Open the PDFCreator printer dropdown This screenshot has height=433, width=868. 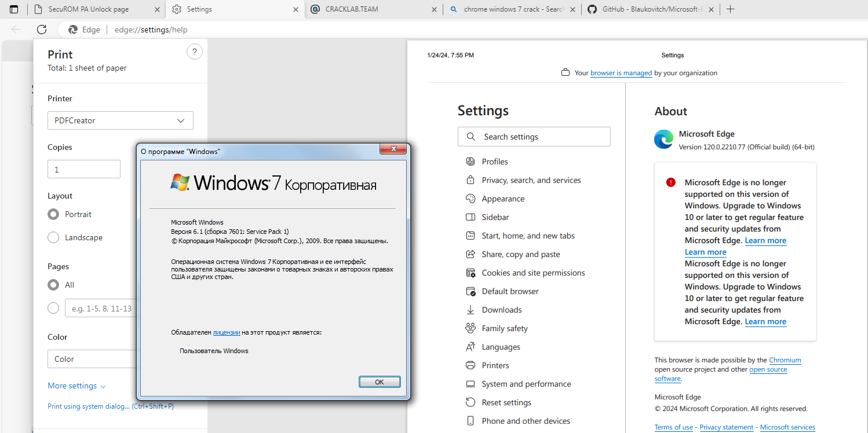click(121, 120)
